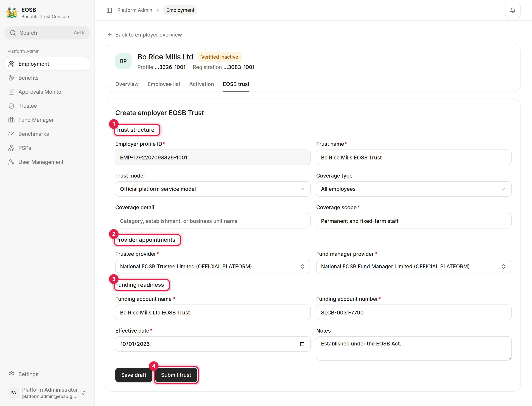Click the BR employer avatar
Image resolution: width=532 pixels, height=406 pixels.
click(123, 61)
